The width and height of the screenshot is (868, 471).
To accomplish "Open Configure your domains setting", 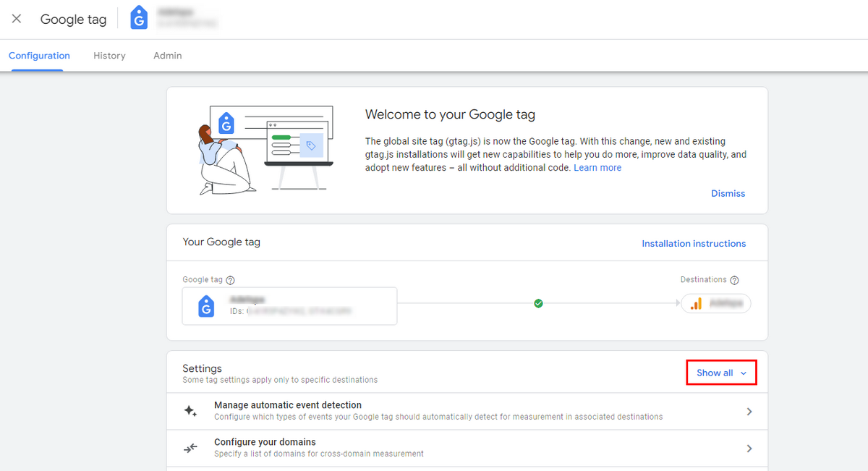I will point(467,448).
